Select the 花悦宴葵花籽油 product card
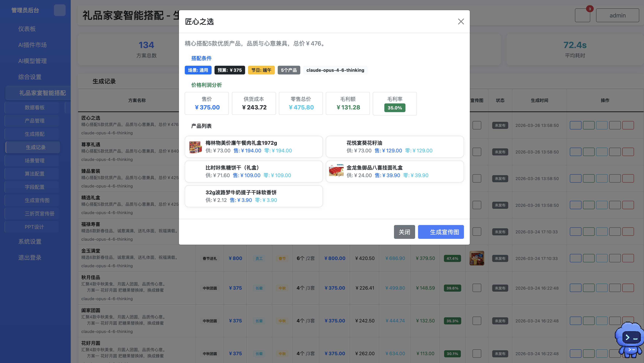The height and width of the screenshot is (363, 644). [395, 147]
